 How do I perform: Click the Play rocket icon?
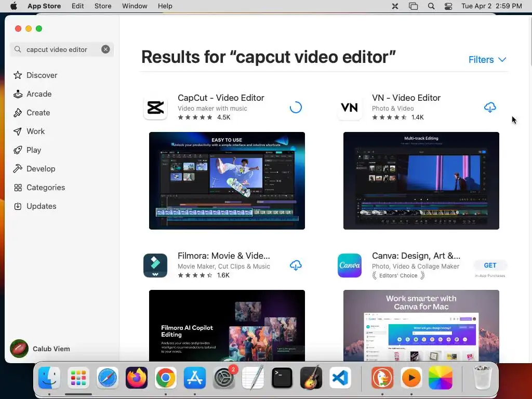[18, 150]
